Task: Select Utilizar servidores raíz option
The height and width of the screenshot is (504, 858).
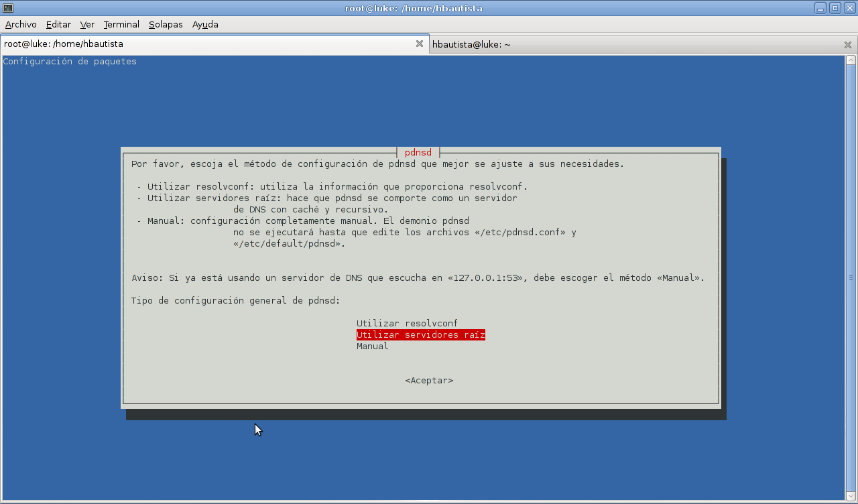Action: pyautogui.click(x=421, y=334)
